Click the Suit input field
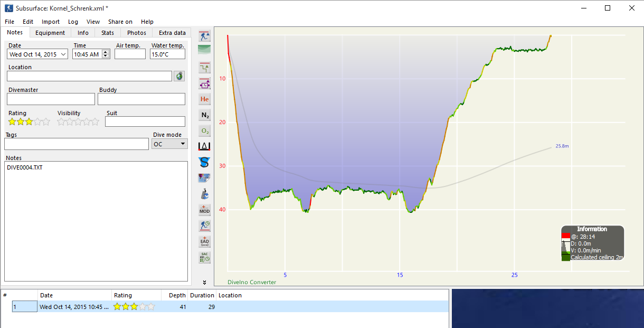 coord(145,121)
